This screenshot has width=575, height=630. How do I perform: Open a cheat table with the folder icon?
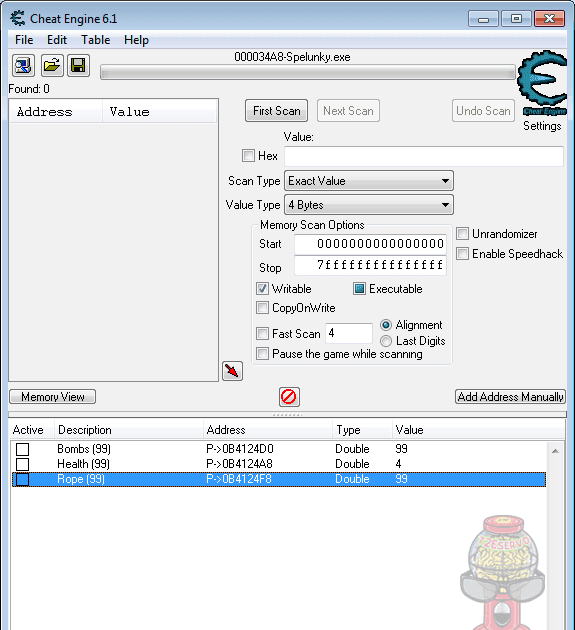click(52, 65)
